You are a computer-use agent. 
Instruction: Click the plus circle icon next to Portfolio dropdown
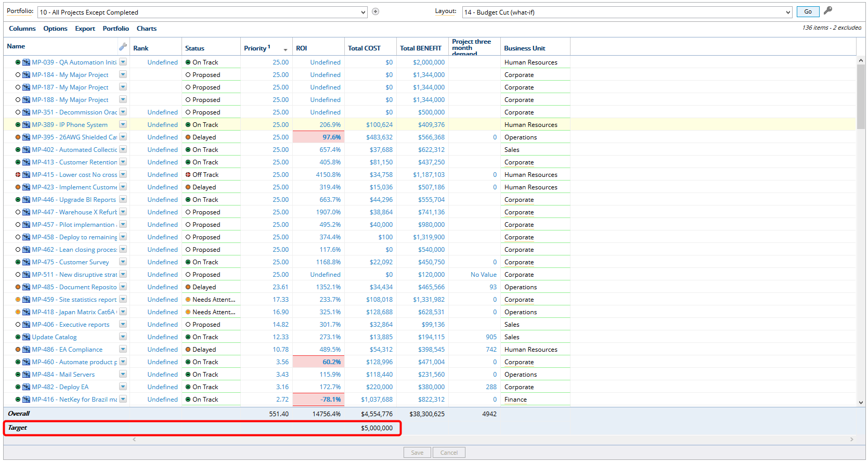(375, 11)
